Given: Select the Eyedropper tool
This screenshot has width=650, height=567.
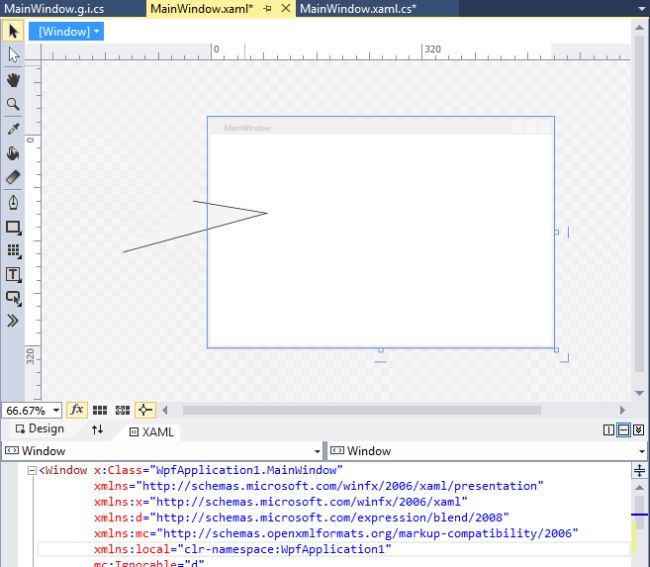Looking at the screenshot, I should click(13, 129).
